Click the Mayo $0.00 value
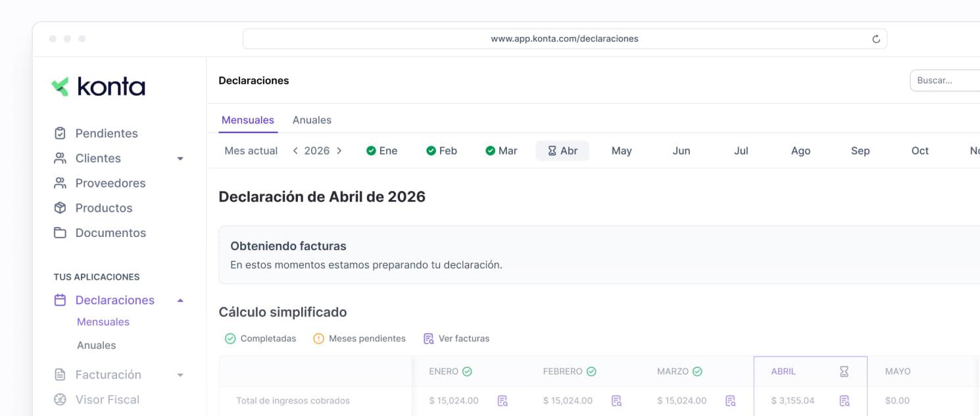This screenshot has width=980, height=416. coord(897,401)
